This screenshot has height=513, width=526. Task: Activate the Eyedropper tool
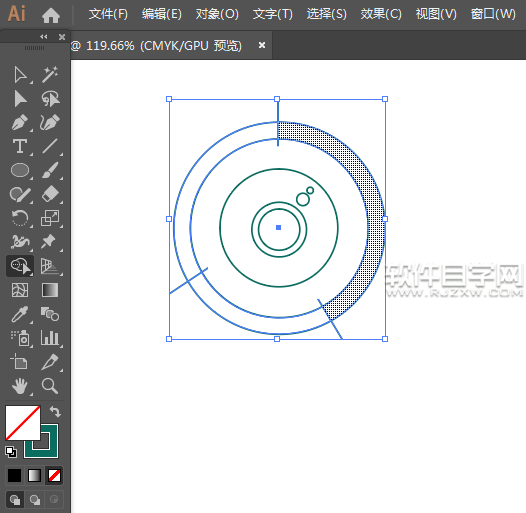pos(20,314)
